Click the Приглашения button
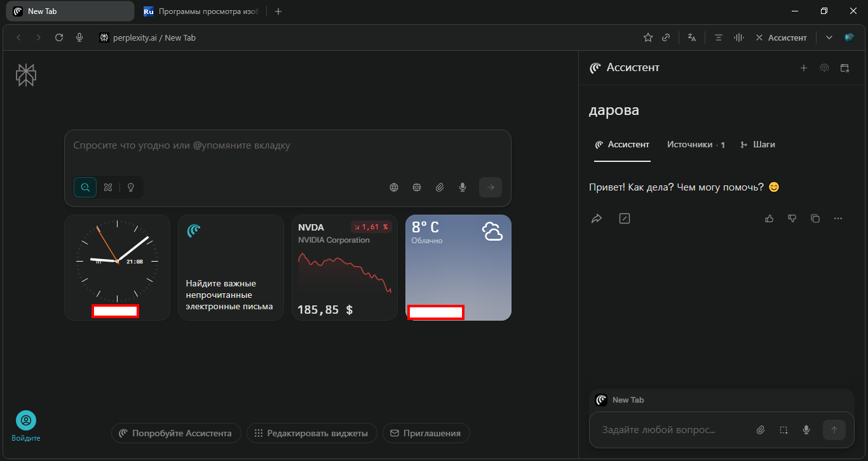The height and width of the screenshot is (461, 868). pyautogui.click(x=426, y=433)
